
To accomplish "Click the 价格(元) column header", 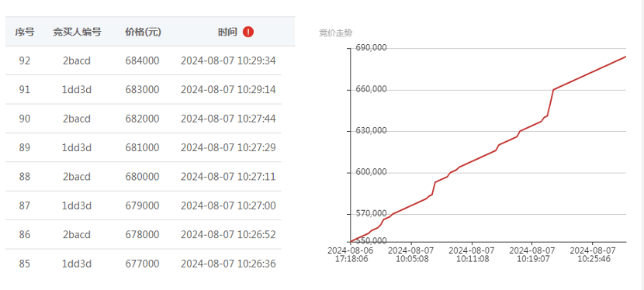I will (143, 32).
